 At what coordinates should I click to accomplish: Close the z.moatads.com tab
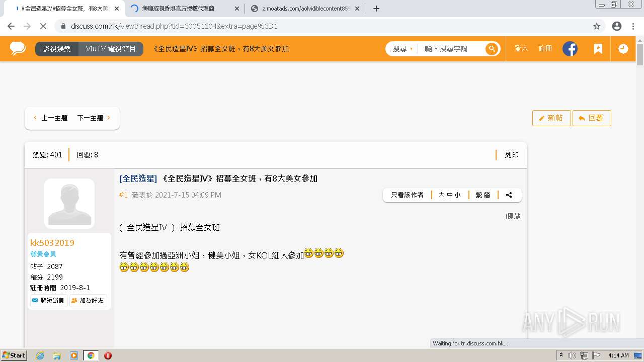pyautogui.click(x=357, y=9)
